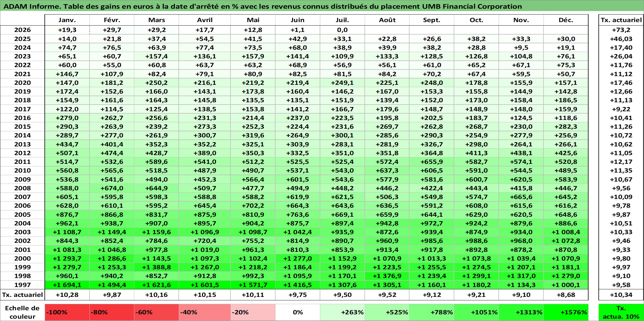This screenshot has width=644, height=321.
Task: Click the +637,3 cell for Août 2010
Action: [x=387, y=171]
